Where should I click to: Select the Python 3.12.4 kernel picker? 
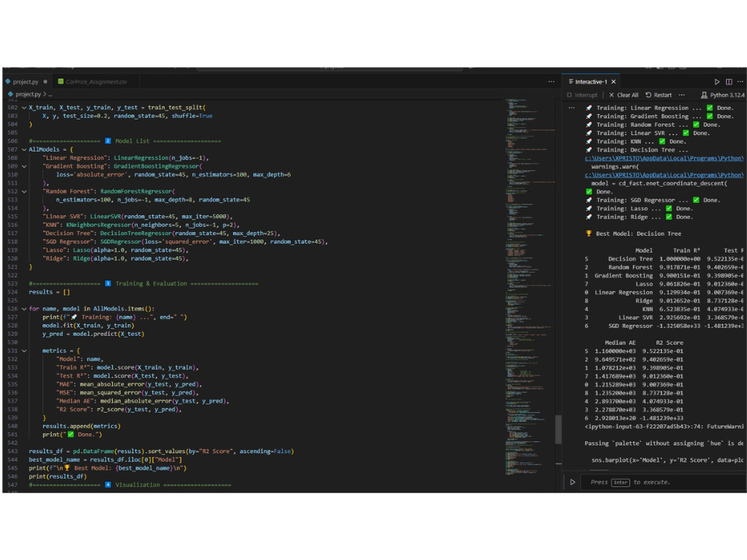(722, 95)
